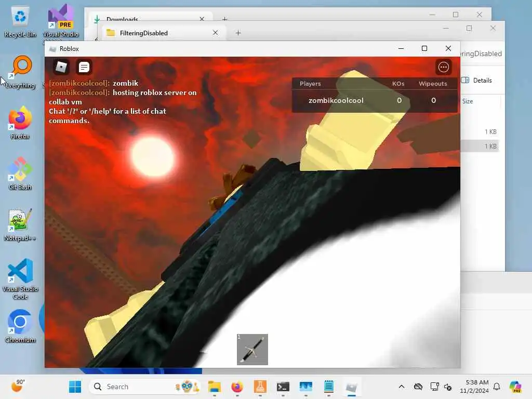
Task: Sort by the Size column in Explorer
Action: [468, 101]
